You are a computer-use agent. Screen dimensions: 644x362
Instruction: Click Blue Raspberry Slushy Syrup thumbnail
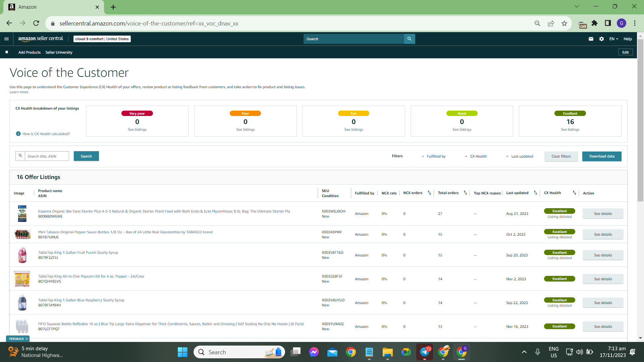(22, 303)
